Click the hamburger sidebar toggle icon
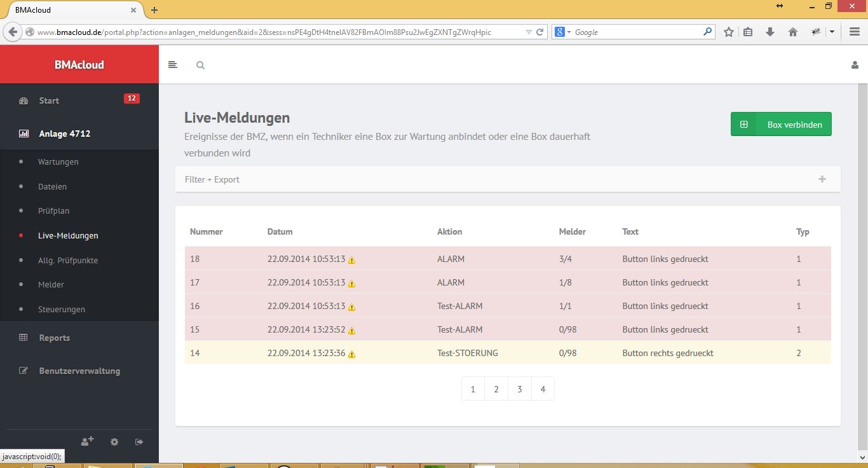Screen dimensions: 868x468 click(172, 65)
